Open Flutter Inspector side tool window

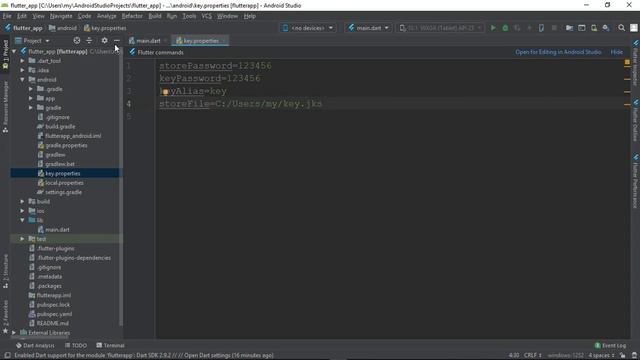click(636, 63)
